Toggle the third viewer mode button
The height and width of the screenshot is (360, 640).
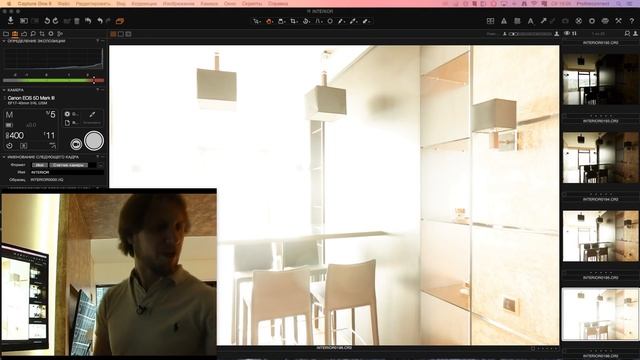coord(129,34)
